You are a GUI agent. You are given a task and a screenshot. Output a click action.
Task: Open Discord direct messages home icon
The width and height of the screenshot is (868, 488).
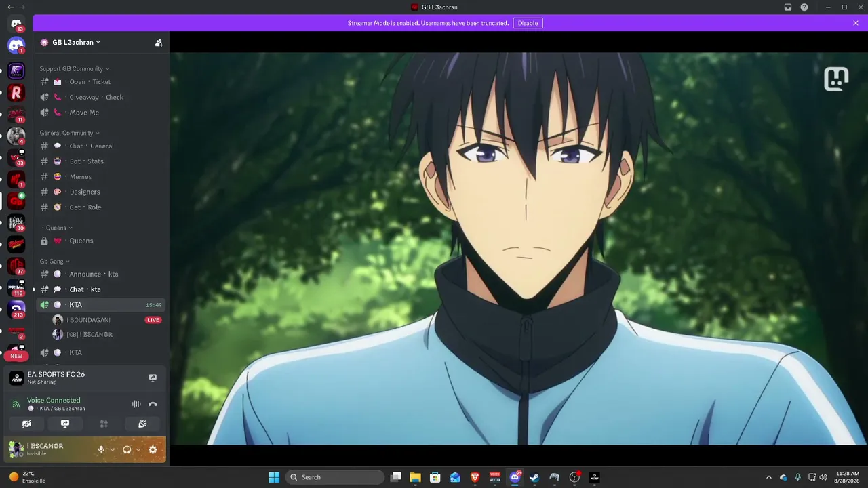(16, 46)
